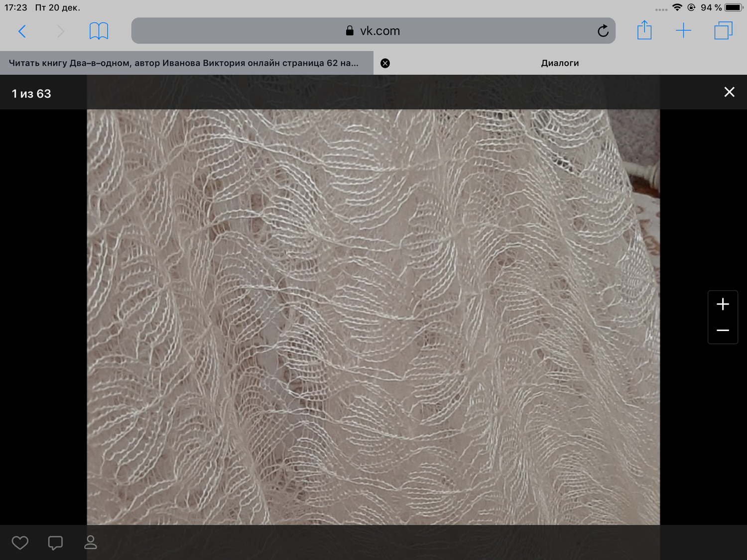Image resolution: width=747 pixels, height=560 pixels.
Task: Tap the tag person icon
Action: coord(90,542)
